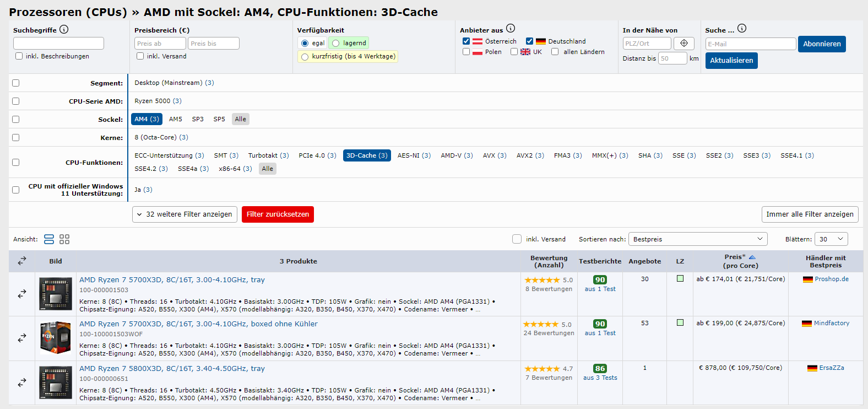Screen dimensions: 868x409
Task: Click the red Filter zurücksetzen button
Action: click(278, 214)
